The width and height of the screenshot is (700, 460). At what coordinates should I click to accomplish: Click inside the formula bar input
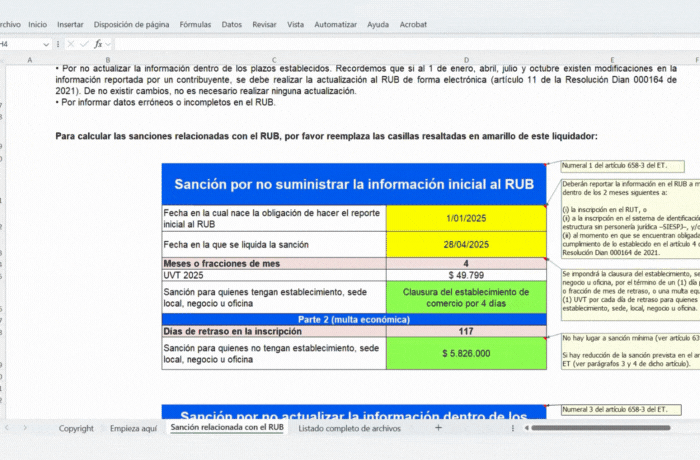pos(406,44)
